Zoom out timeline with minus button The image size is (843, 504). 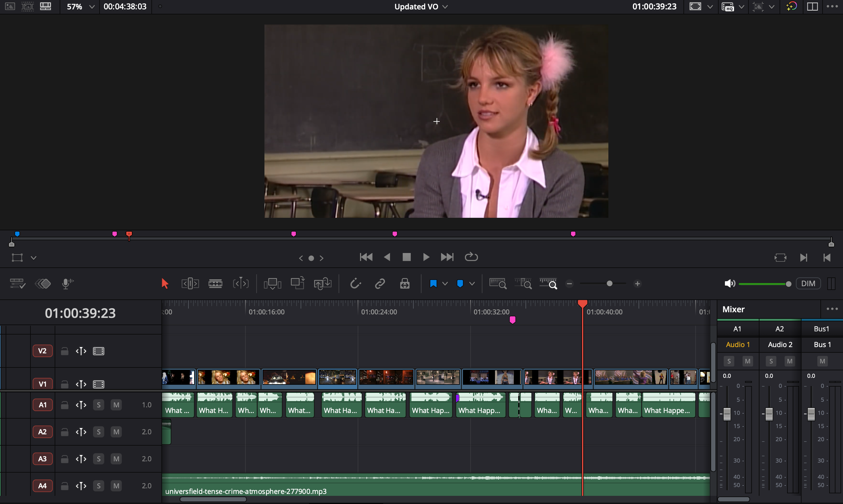569,284
